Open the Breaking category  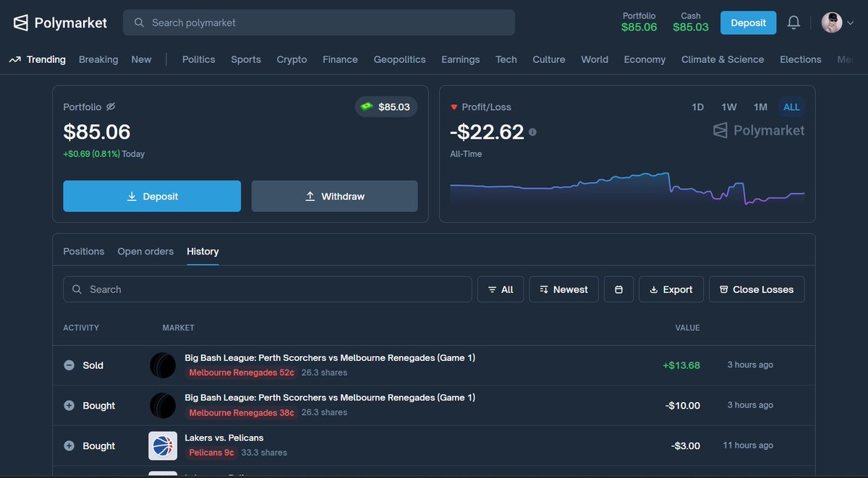click(x=98, y=59)
